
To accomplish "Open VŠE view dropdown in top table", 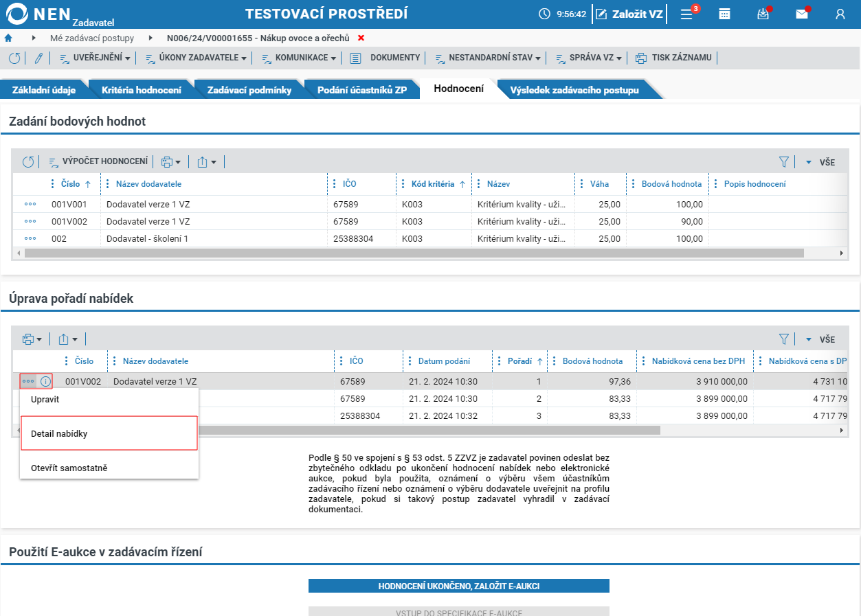I will [x=820, y=162].
